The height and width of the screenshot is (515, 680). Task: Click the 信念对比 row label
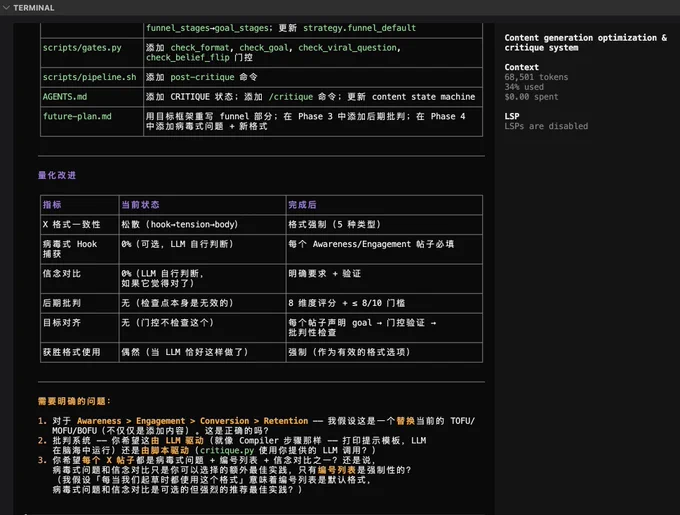pyautogui.click(x=62, y=274)
